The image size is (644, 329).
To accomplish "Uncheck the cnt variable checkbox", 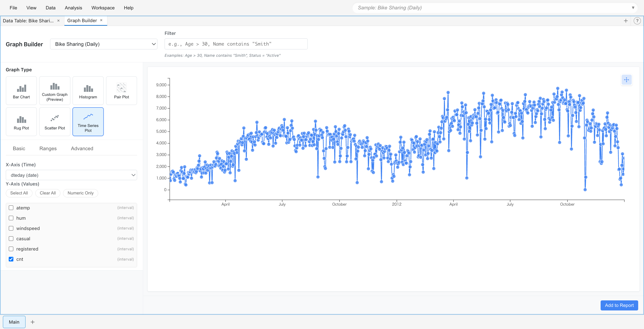I will click(x=11, y=259).
